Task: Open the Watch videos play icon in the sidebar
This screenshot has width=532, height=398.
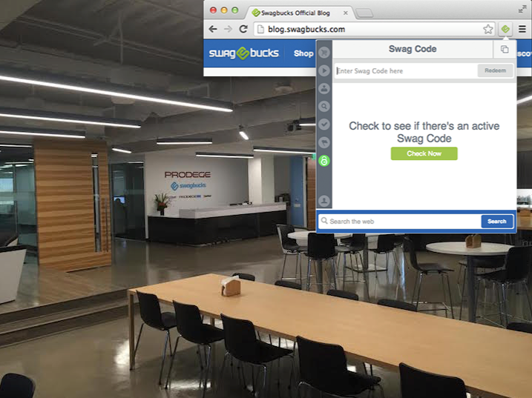Action: point(324,70)
